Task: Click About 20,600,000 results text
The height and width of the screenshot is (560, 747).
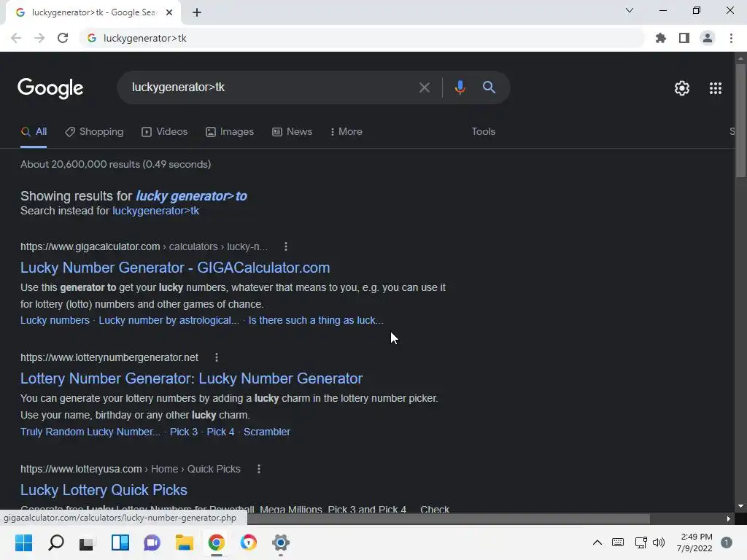Action: coord(116,164)
